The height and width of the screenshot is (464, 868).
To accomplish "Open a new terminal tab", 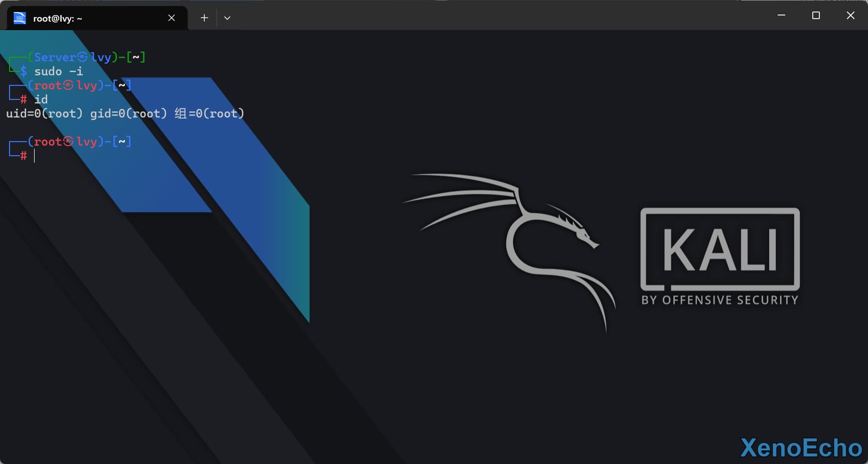I will pos(204,18).
